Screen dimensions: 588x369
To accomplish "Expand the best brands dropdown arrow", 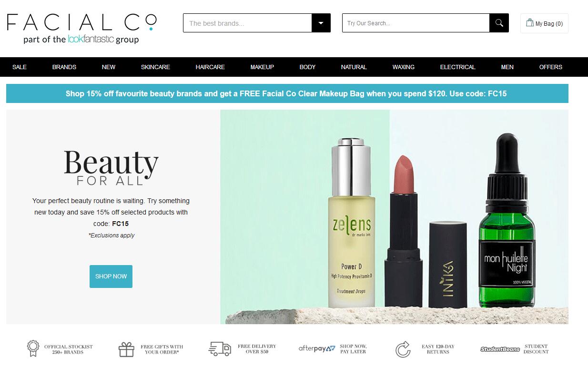I will click(x=321, y=23).
